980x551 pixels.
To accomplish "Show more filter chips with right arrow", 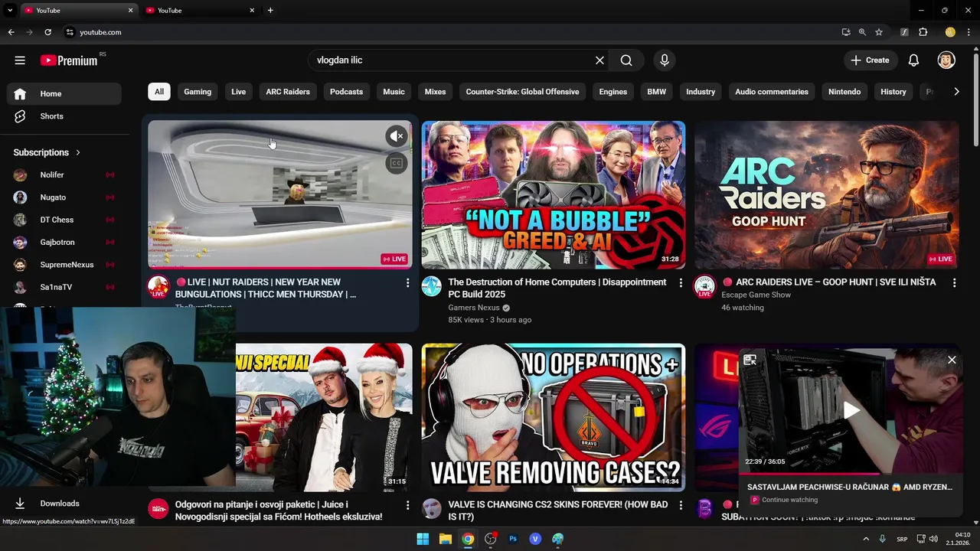I will click(x=956, y=92).
